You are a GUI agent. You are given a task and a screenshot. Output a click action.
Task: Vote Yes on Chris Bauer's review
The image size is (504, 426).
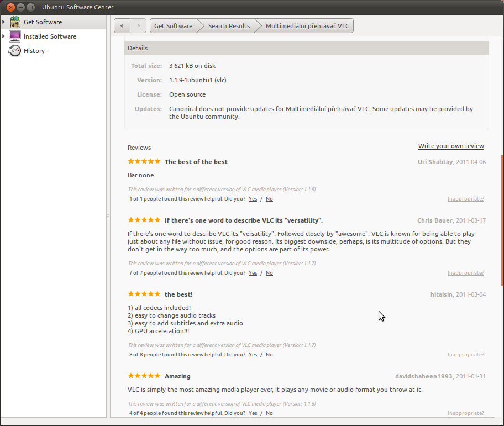pyautogui.click(x=253, y=273)
